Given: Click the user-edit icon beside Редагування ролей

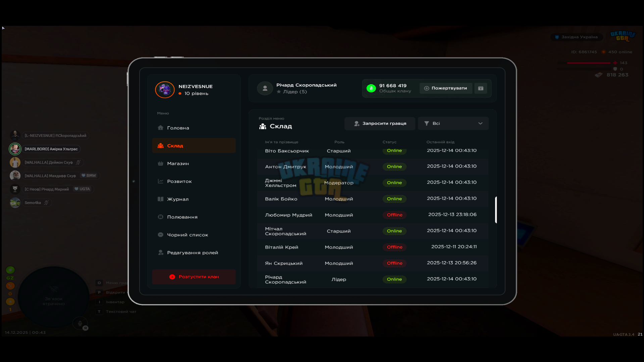Looking at the screenshot, I should 160,252.
